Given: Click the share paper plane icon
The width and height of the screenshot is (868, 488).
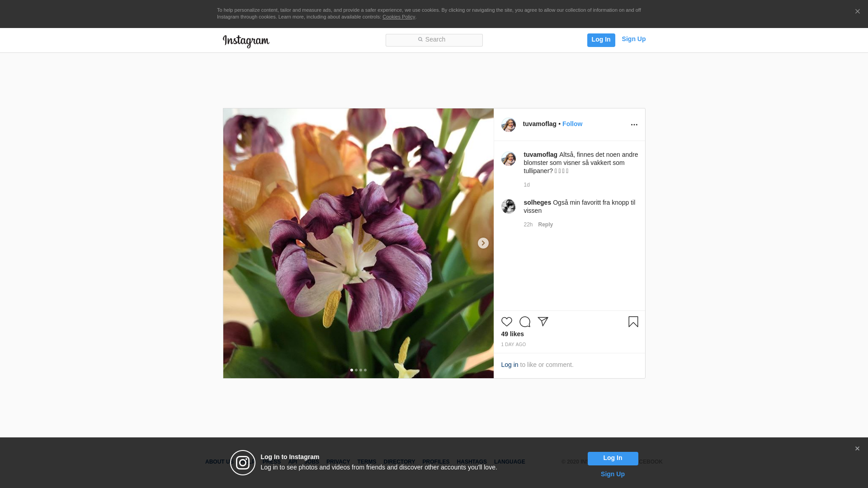Looking at the screenshot, I should [x=542, y=322].
